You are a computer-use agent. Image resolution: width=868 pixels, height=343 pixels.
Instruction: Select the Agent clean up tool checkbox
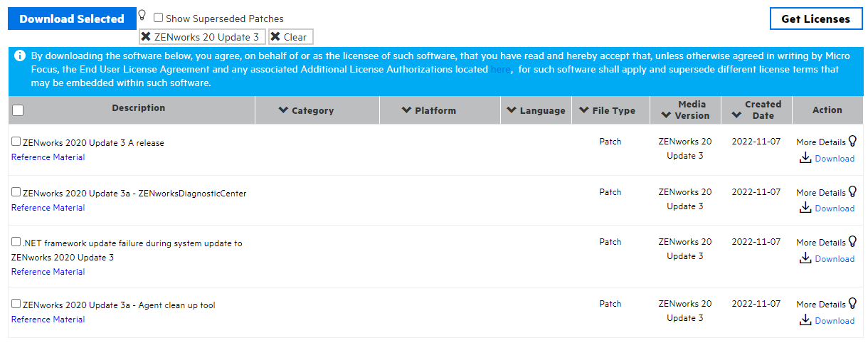click(x=16, y=304)
